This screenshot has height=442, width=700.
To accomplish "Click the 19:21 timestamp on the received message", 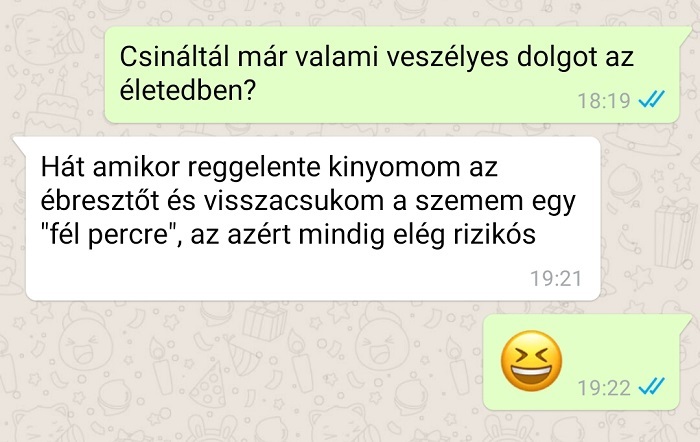I will tap(556, 279).
